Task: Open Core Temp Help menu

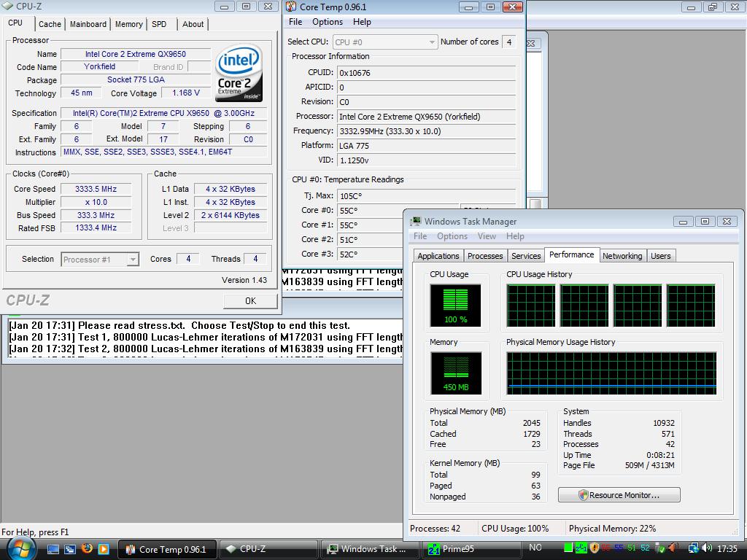Action: [x=362, y=22]
